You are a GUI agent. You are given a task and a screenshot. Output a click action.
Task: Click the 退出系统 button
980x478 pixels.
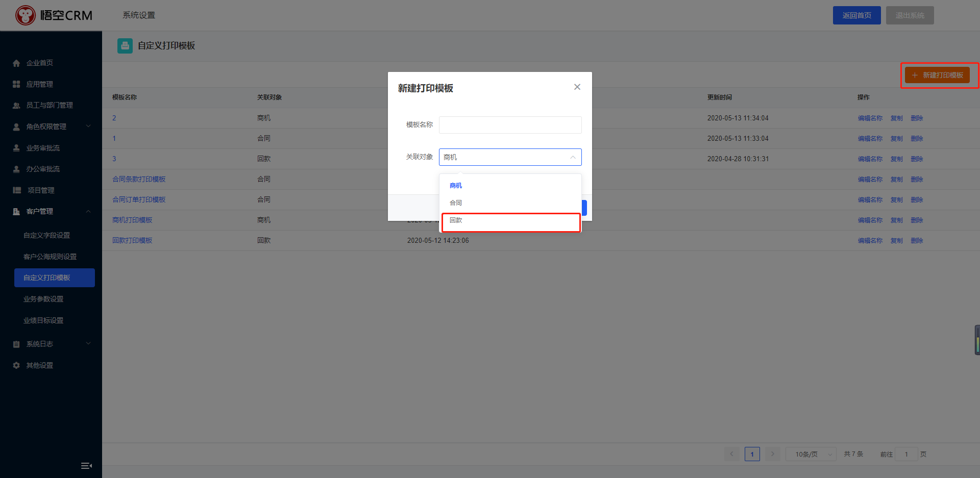click(x=910, y=15)
